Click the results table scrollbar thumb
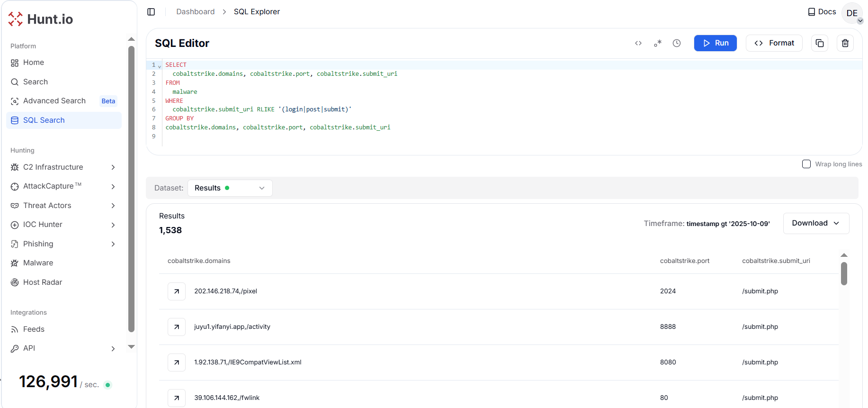The width and height of the screenshot is (868, 408). (844, 274)
